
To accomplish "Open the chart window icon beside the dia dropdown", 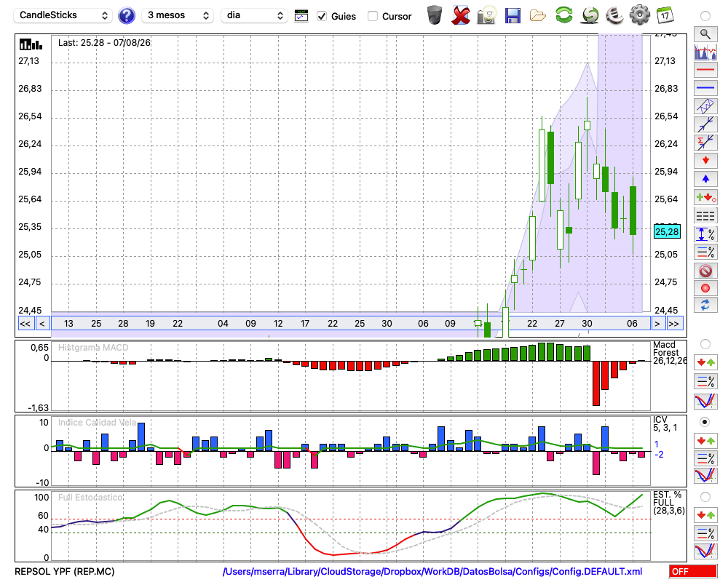I will pos(301,16).
